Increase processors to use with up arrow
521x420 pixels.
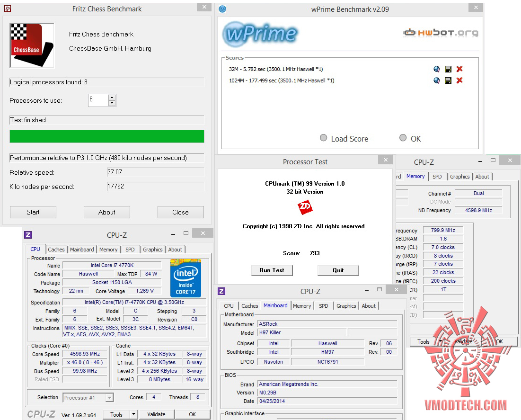(112, 98)
